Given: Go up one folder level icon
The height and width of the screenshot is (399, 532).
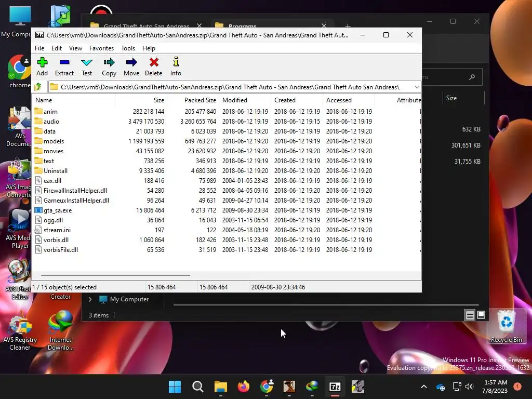Looking at the screenshot, I should (38, 87).
